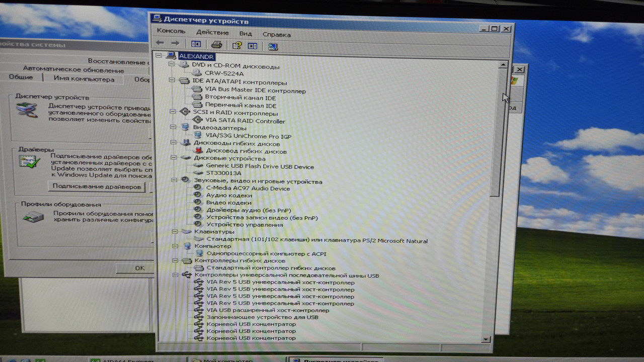Click the ST330013A hard disk icon
Viewport: 644px width, 362px height.
tap(198, 172)
